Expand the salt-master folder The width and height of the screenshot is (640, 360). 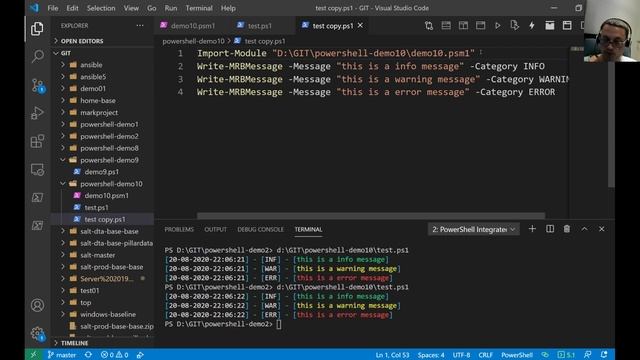click(98, 255)
